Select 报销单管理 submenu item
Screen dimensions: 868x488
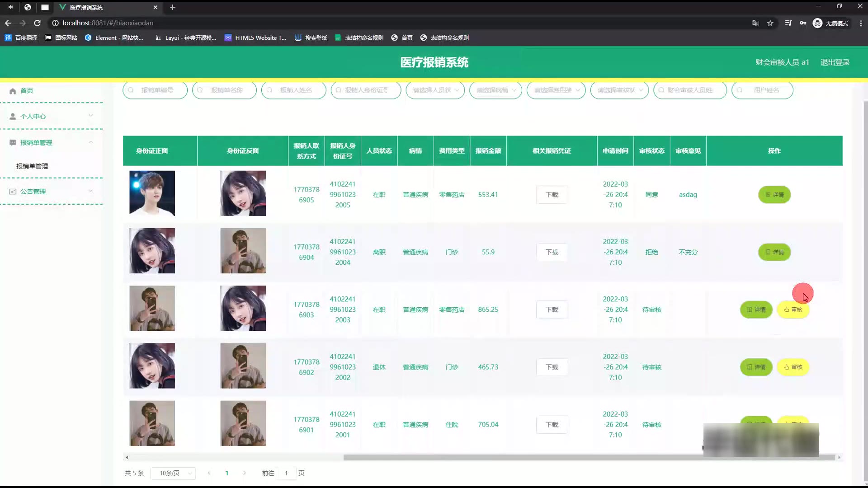pos(32,166)
